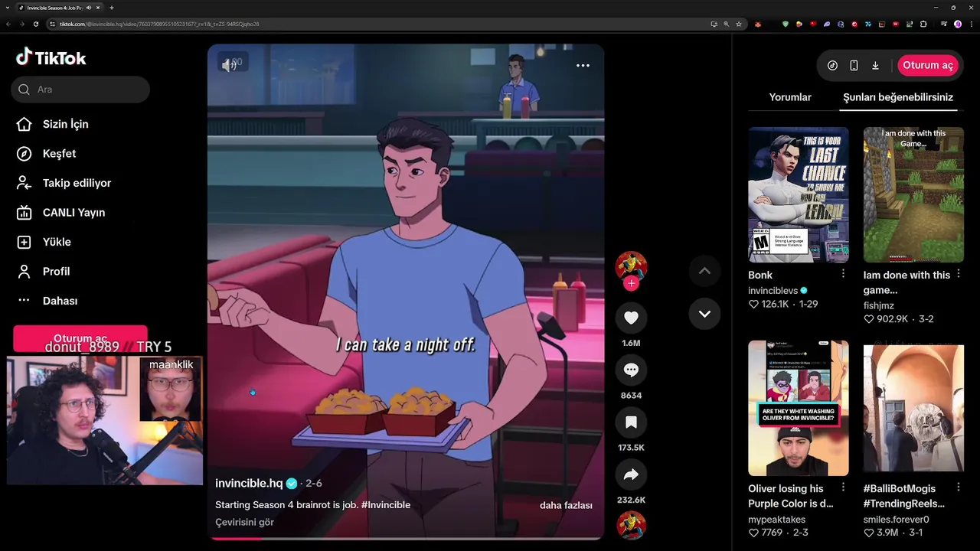Mute the tab via its speaker icon
The image size is (980, 551).
[89, 8]
